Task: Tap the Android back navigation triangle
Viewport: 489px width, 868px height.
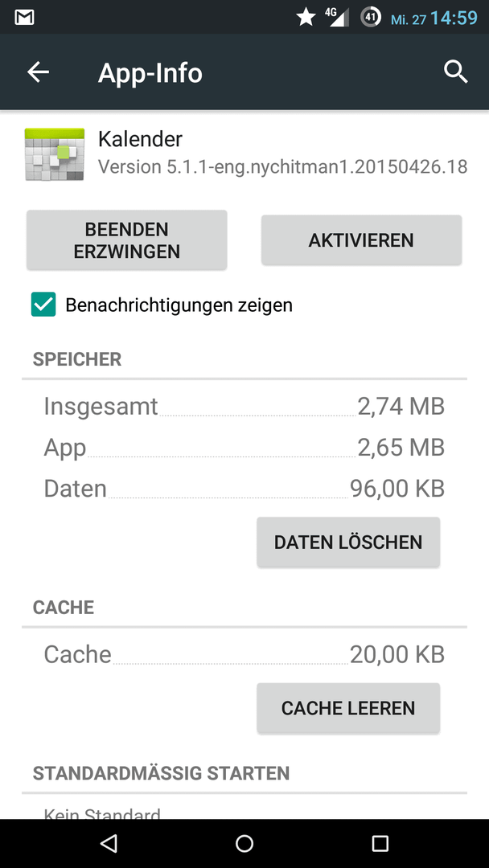Action: [109, 843]
